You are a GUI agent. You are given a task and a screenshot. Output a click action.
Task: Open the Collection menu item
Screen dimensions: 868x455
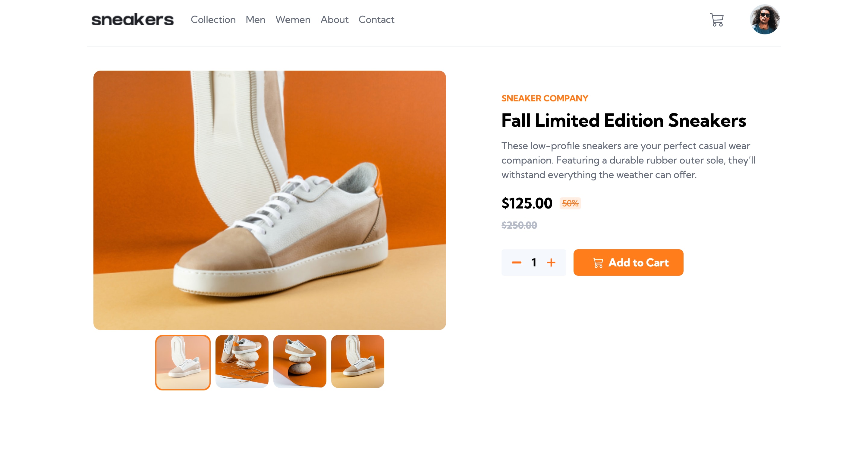pos(213,20)
